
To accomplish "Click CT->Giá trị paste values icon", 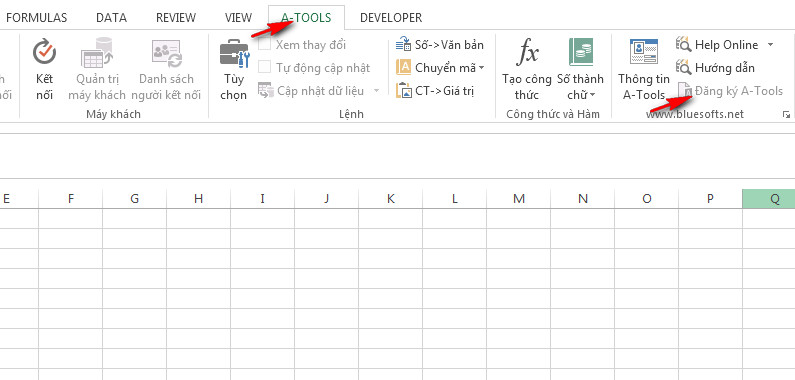I will coord(404,91).
